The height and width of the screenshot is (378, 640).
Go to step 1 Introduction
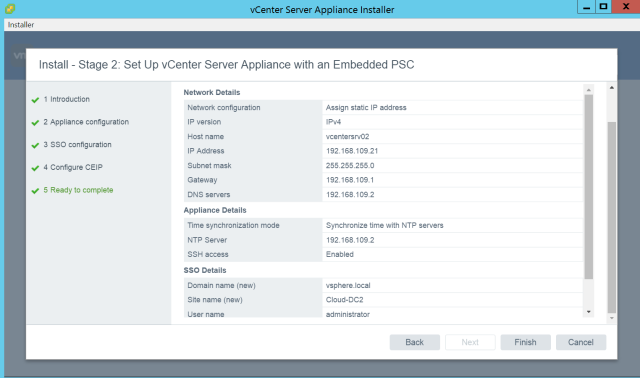click(x=67, y=99)
